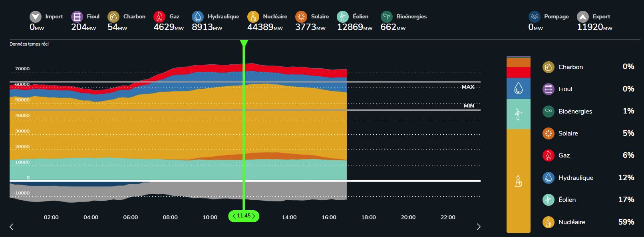644x237 pixels.
Task: Select the purple Fioul barrel icon in header
Action: point(77,17)
